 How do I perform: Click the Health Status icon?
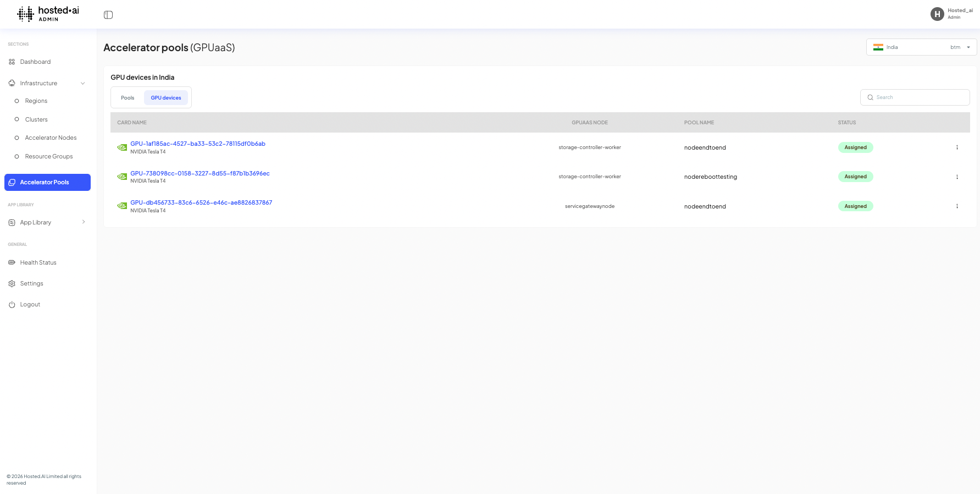(12, 263)
